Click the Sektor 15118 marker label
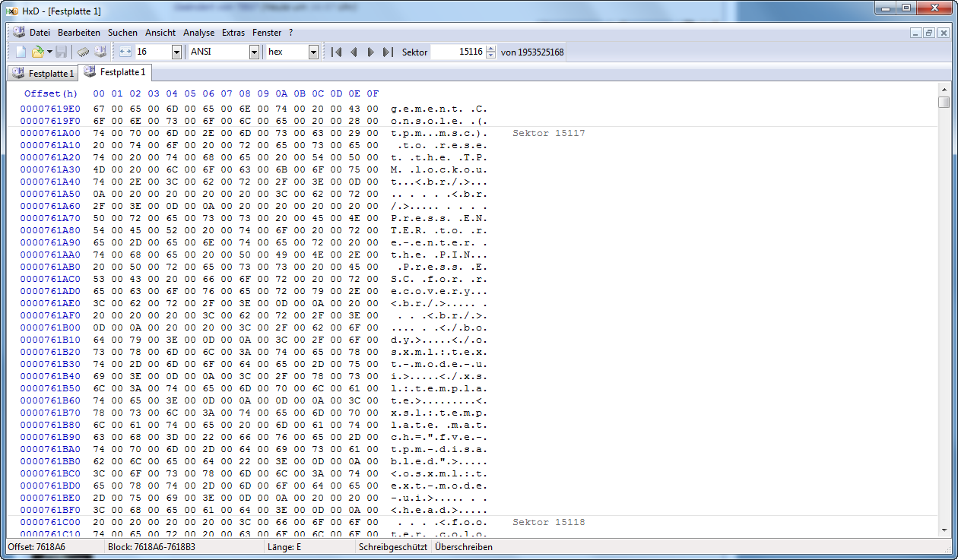The image size is (958, 560). 548,522
